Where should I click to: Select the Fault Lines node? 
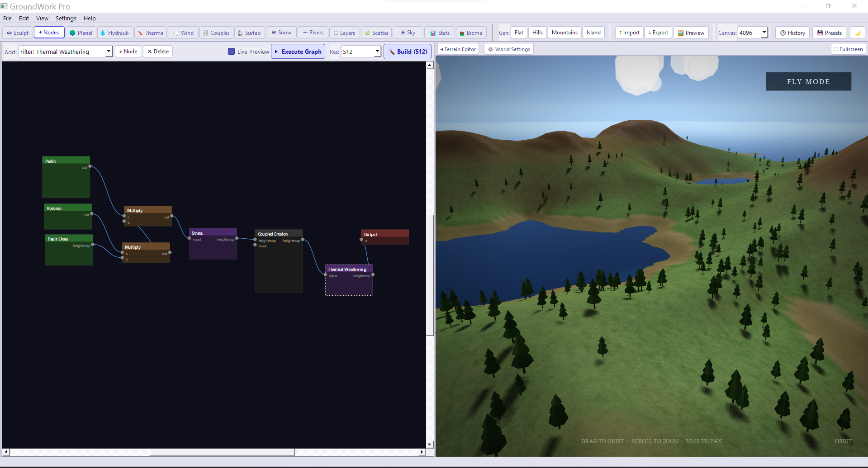[69, 250]
